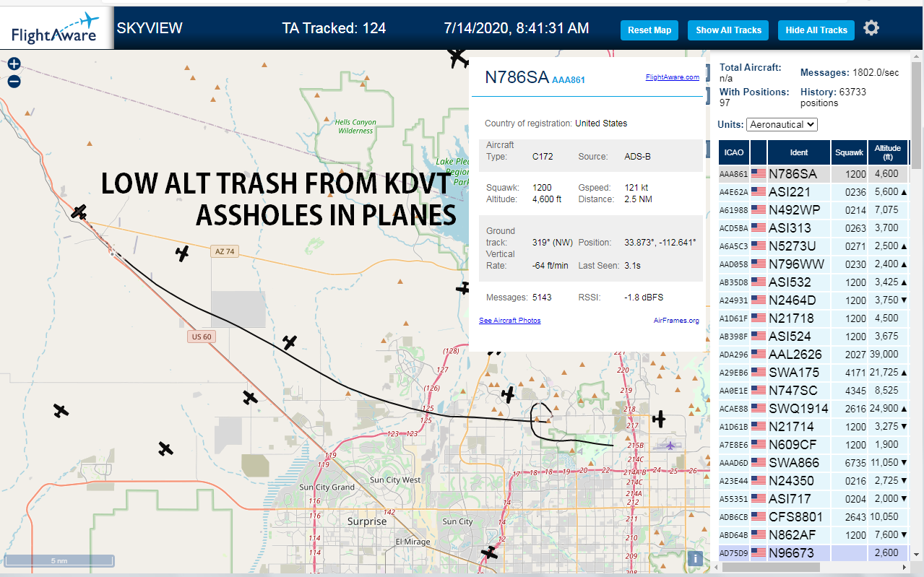Click Show All Tracks button

pos(728,30)
